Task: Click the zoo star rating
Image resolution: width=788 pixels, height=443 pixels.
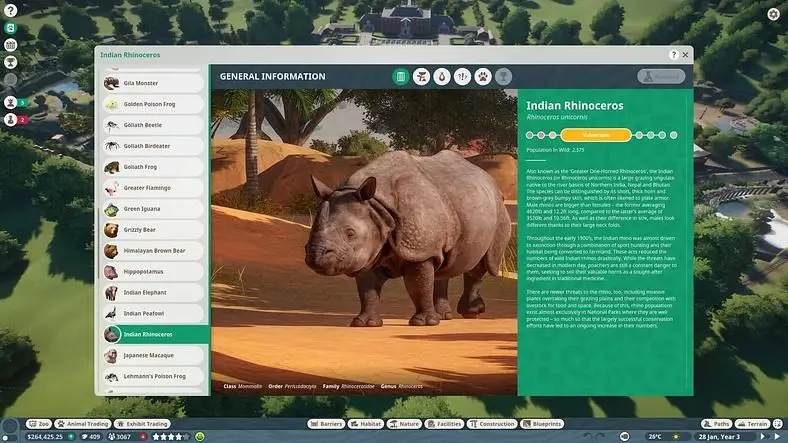Action: point(171,436)
